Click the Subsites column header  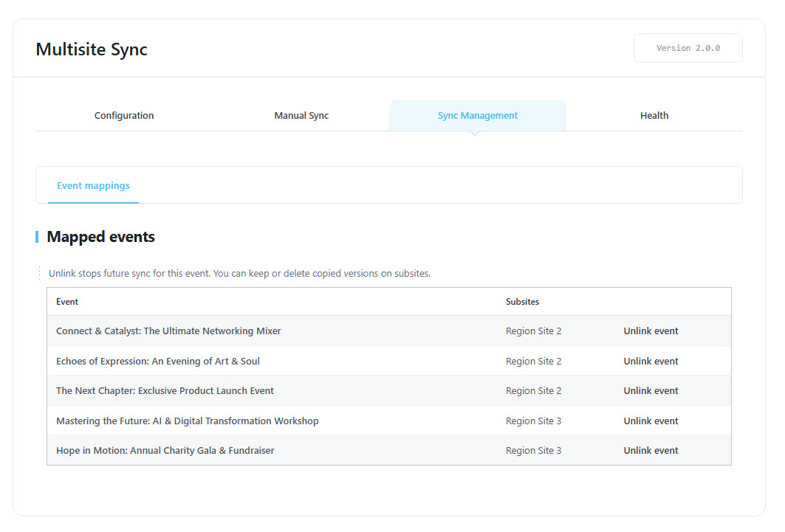[x=522, y=302]
